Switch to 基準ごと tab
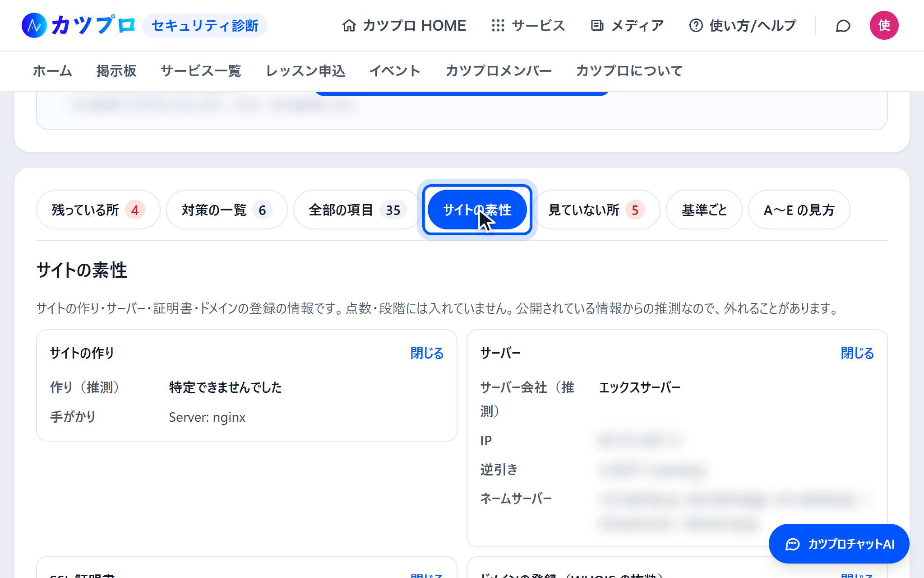This screenshot has height=578, width=924. 704,210
